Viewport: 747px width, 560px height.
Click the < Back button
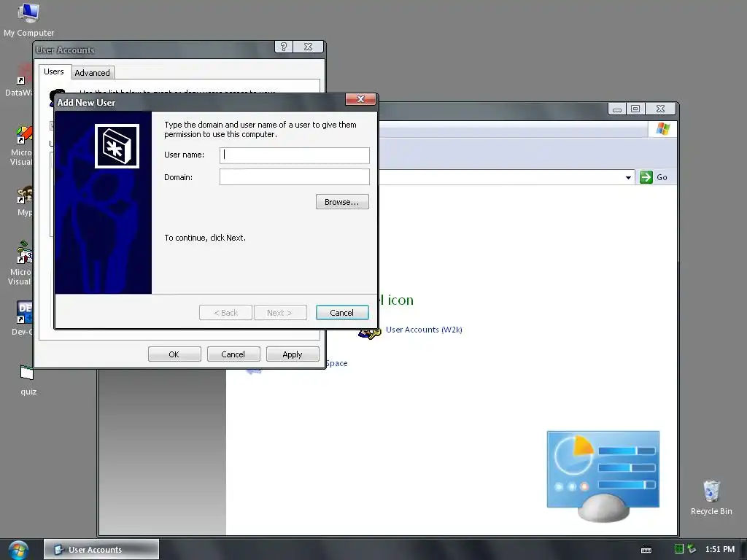point(225,313)
